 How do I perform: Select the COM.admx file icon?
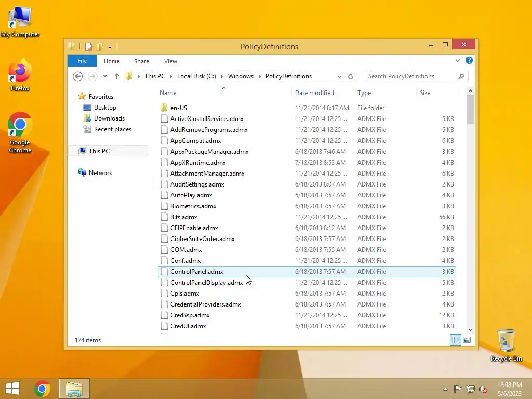164,250
